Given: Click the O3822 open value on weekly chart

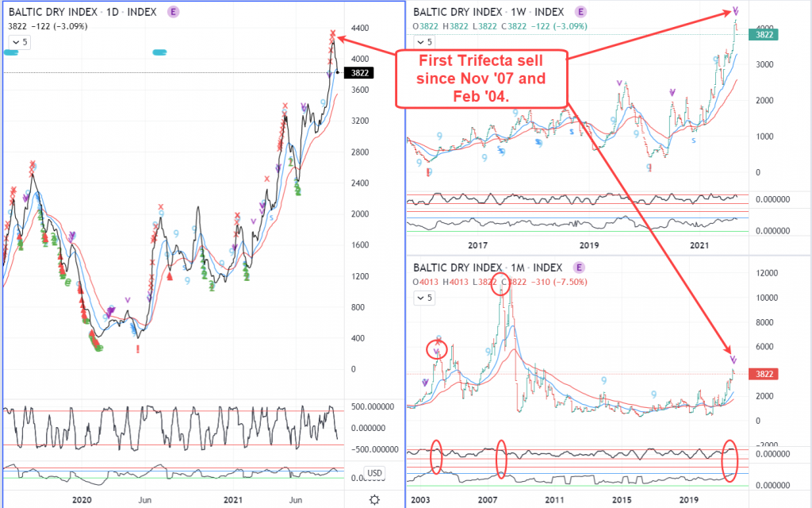Looking at the screenshot, I should pos(426,26).
